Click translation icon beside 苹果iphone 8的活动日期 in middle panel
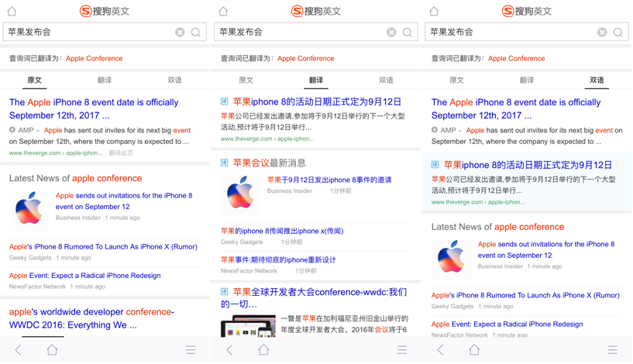 pos(225,101)
